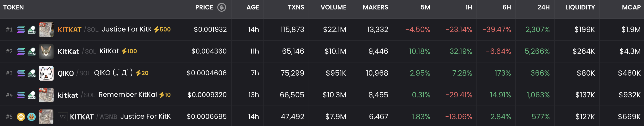Sort tokens by MCAP column header
The height and width of the screenshot is (126, 644).
[631, 7]
